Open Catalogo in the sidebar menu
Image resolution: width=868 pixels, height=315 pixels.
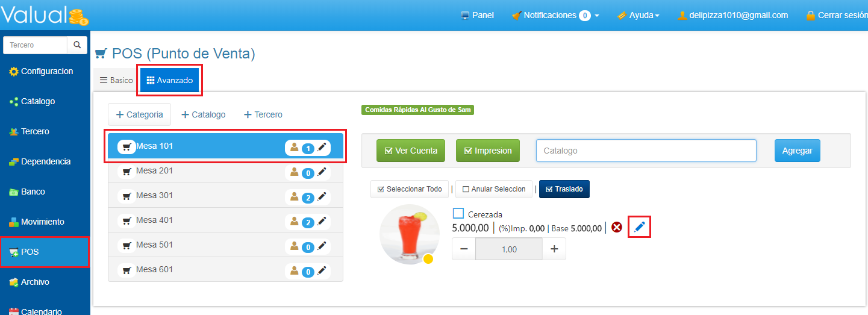click(x=38, y=101)
